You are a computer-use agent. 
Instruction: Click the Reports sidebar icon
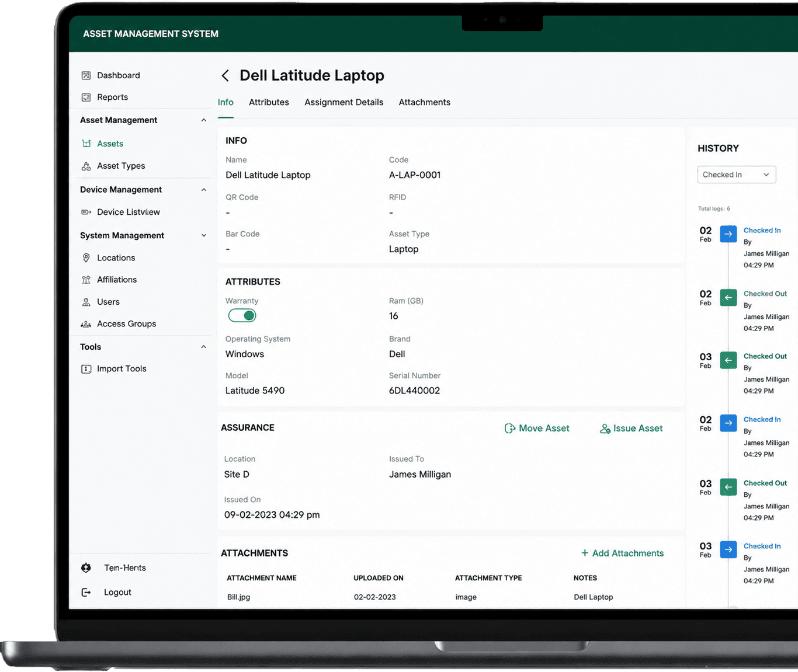(x=86, y=97)
